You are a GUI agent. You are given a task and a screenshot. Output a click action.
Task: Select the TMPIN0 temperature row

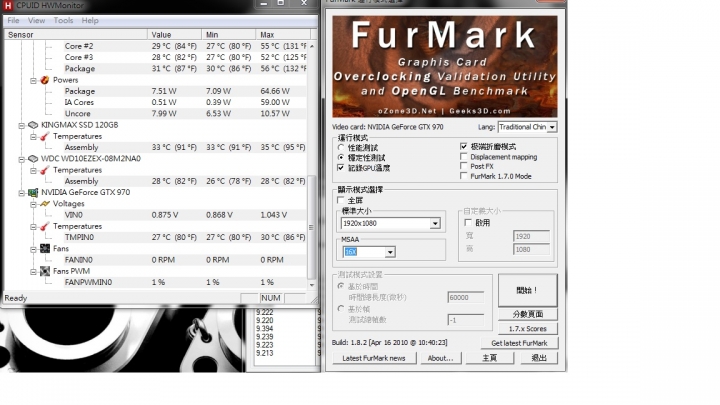click(x=185, y=237)
